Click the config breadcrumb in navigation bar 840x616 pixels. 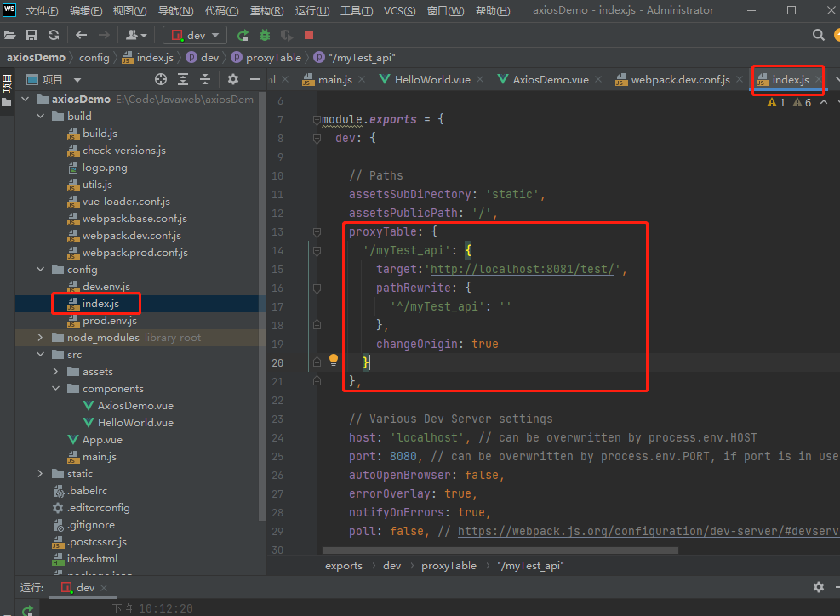coord(94,58)
